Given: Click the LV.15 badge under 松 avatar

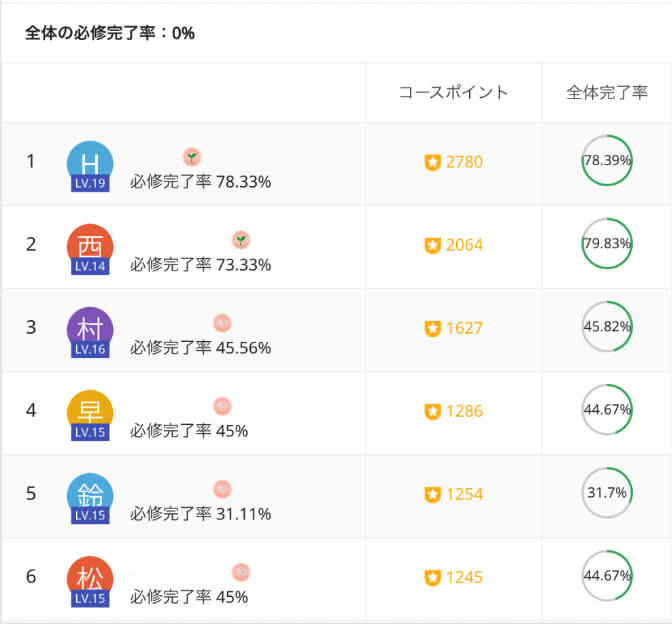Looking at the screenshot, I should pyautogui.click(x=90, y=599).
